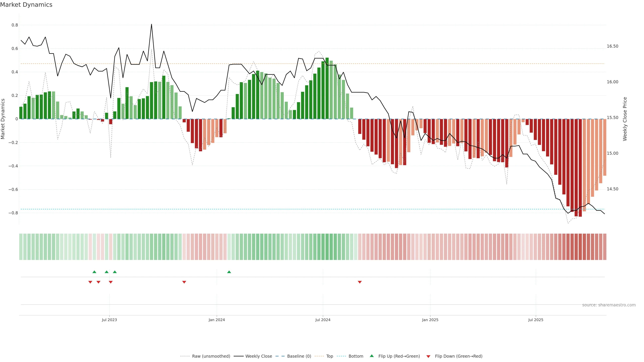Click the −0.8 left axis tick label
This screenshot has height=362, width=644.
pos(13,213)
